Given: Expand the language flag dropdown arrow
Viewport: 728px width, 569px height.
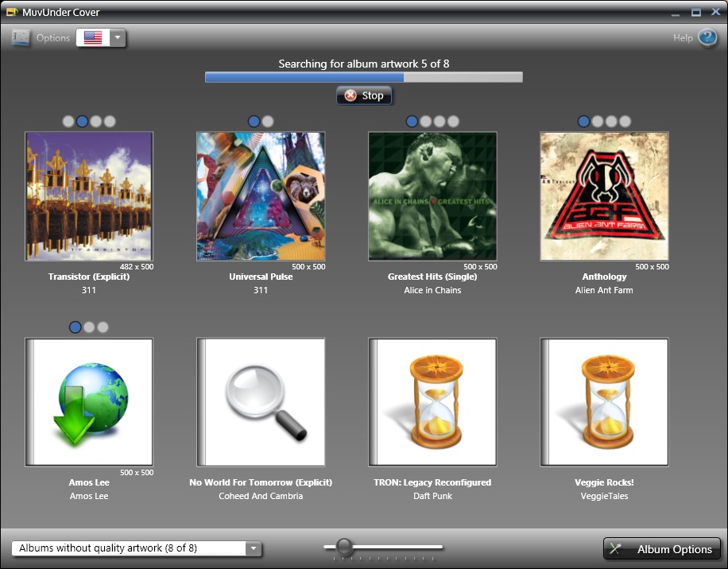Looking at the screenshot, I should [x=118, y=37].
